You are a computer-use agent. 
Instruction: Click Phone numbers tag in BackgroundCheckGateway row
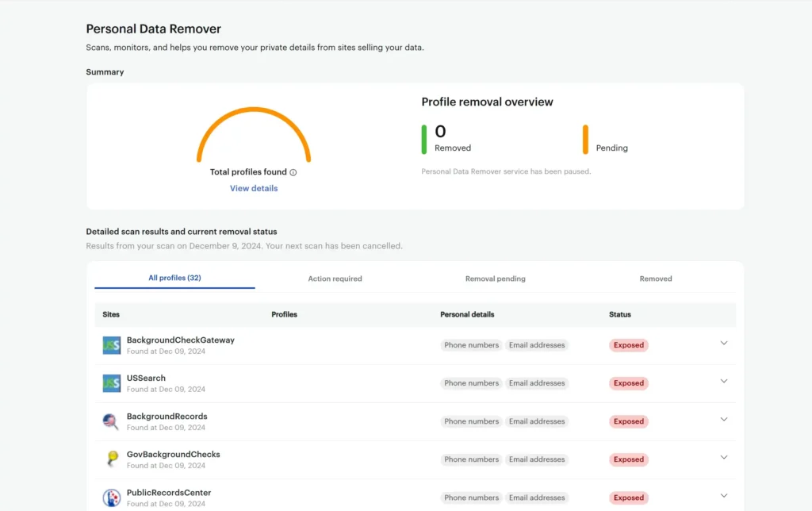coord(471,345)
